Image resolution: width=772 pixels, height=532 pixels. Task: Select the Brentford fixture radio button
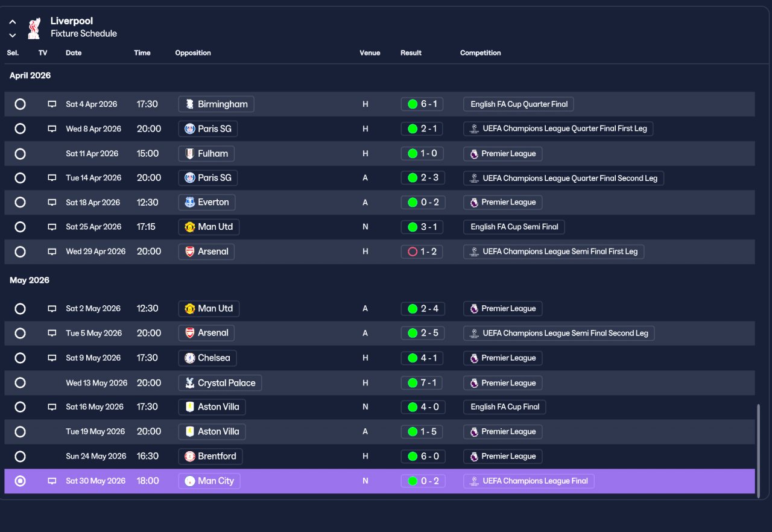coord(20,457)
